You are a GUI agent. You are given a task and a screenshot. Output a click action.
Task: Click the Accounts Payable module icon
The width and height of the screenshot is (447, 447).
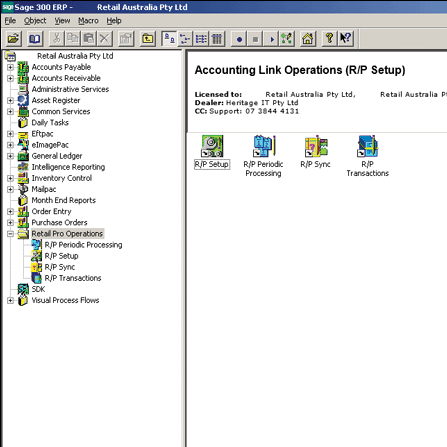click(23, 67)
